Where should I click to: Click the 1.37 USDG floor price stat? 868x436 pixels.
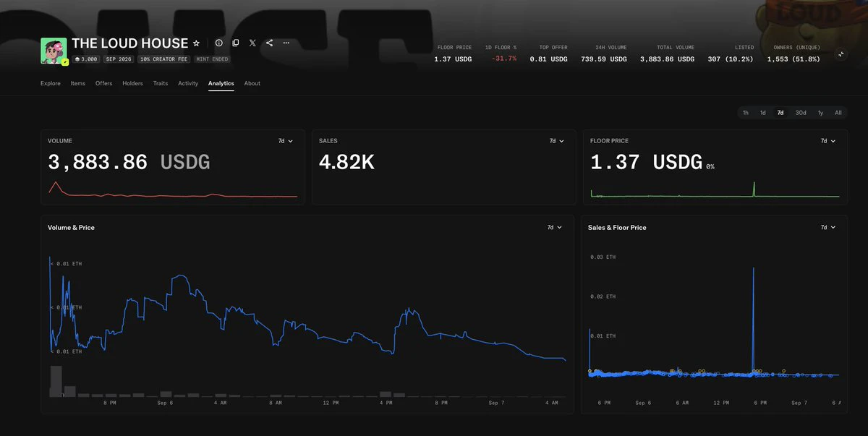453,59
